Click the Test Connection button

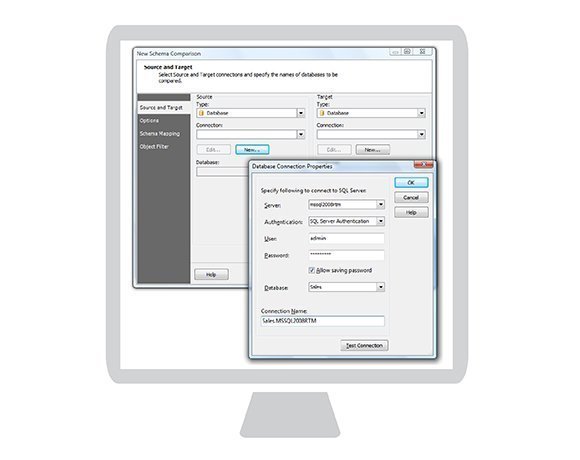click(x=364, y=345)
